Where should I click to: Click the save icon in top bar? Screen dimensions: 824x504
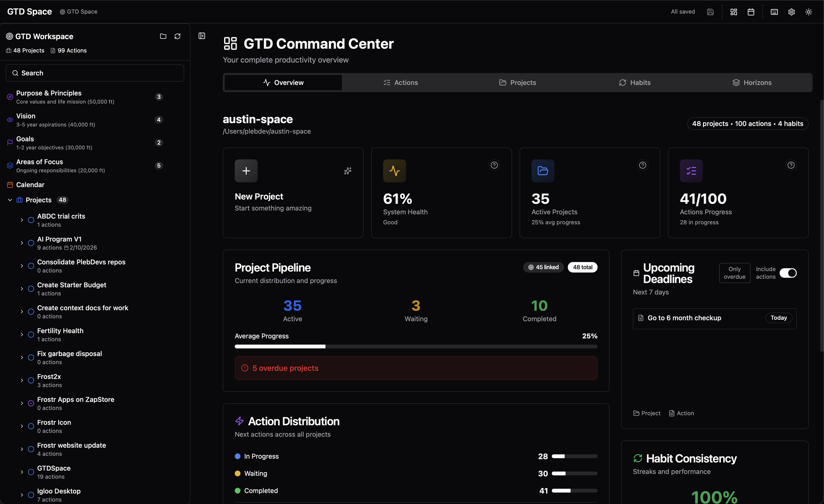coord(710,12)
